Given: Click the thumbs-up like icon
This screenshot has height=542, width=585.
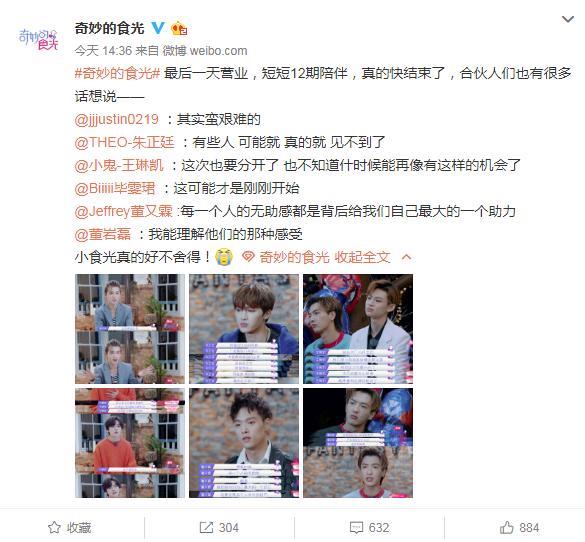Looking at the screenshot, I should [x=507, y=527].
